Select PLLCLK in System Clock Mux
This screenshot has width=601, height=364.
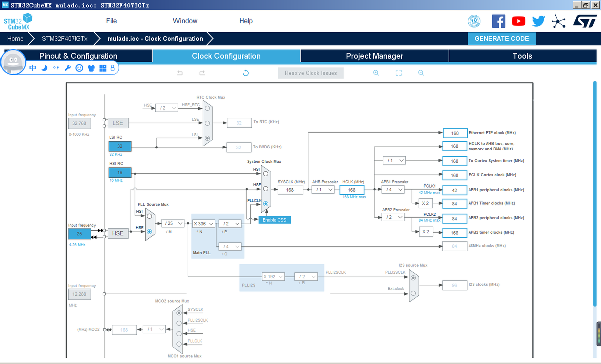pos(266,204)
